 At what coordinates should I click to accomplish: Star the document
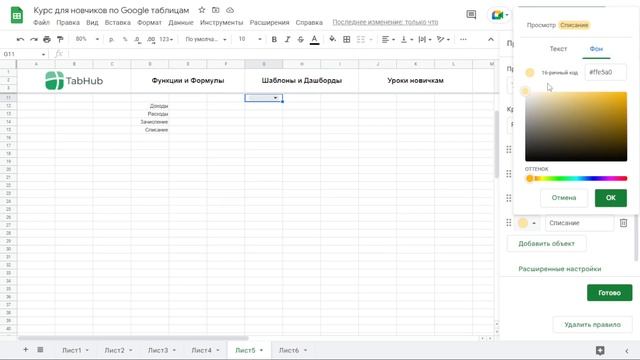coord(202,10)
